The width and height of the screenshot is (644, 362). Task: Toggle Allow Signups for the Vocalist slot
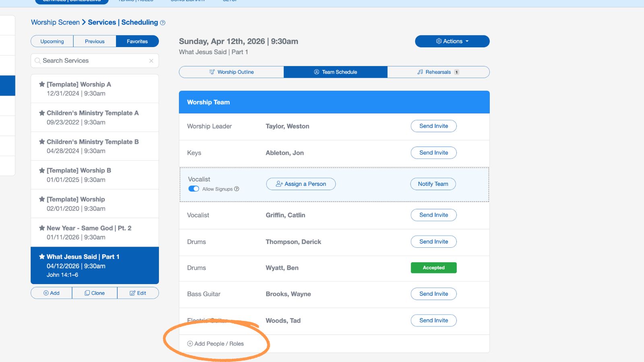click(194, 188)
